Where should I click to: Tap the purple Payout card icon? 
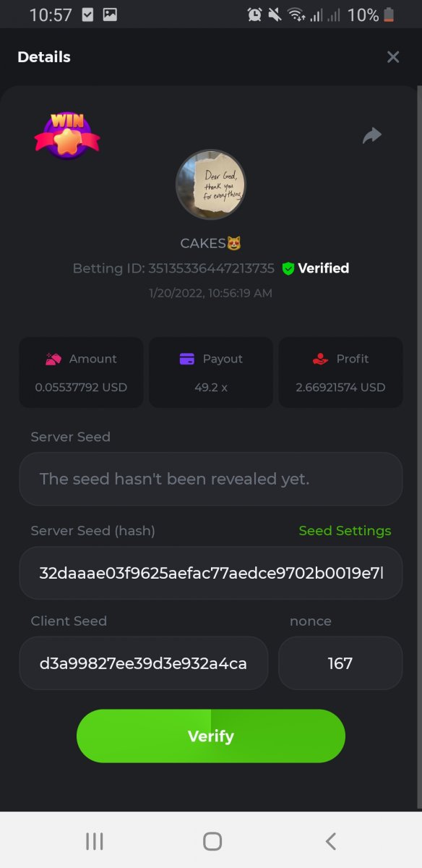187,359
